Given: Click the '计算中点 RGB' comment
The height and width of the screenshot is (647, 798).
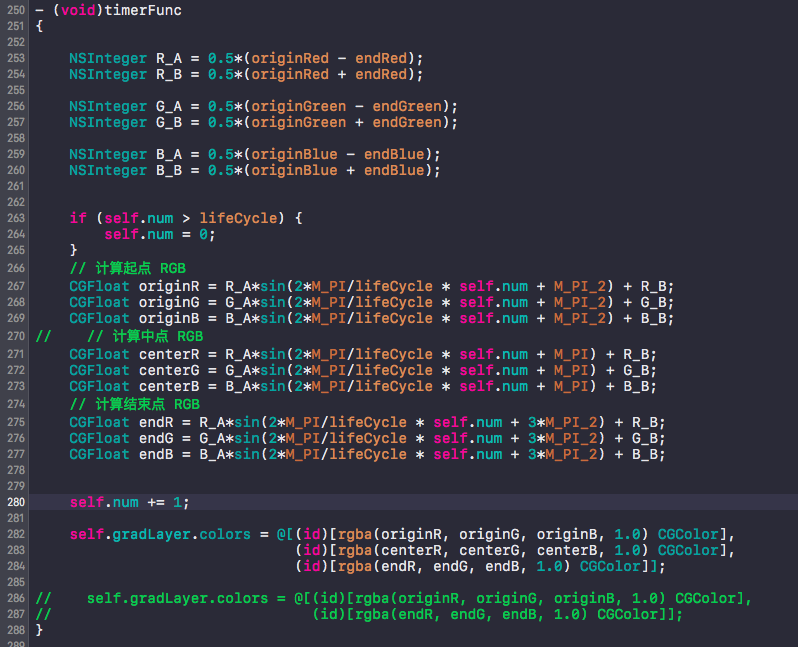Looking at the screenshot, I should click(145, 336).
